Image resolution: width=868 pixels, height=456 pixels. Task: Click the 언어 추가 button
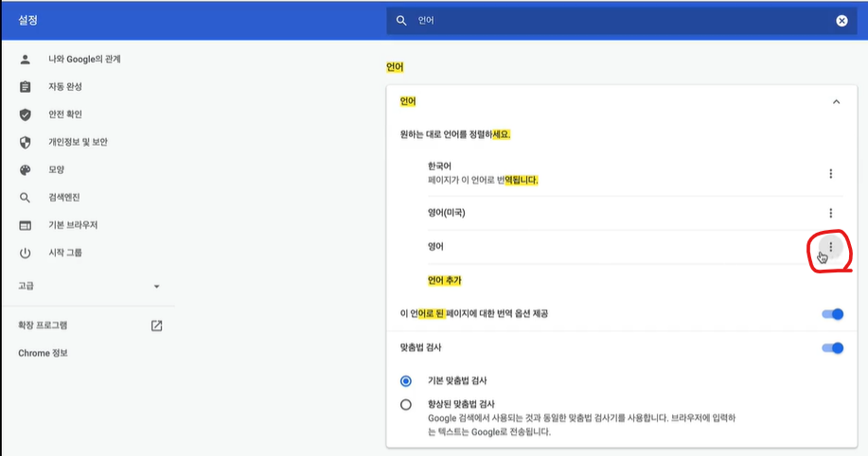coord(445,281)
